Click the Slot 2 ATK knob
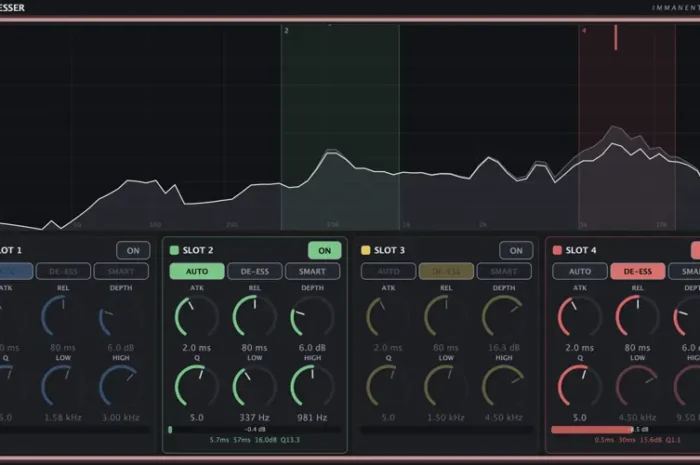 [x=196, y=317]
